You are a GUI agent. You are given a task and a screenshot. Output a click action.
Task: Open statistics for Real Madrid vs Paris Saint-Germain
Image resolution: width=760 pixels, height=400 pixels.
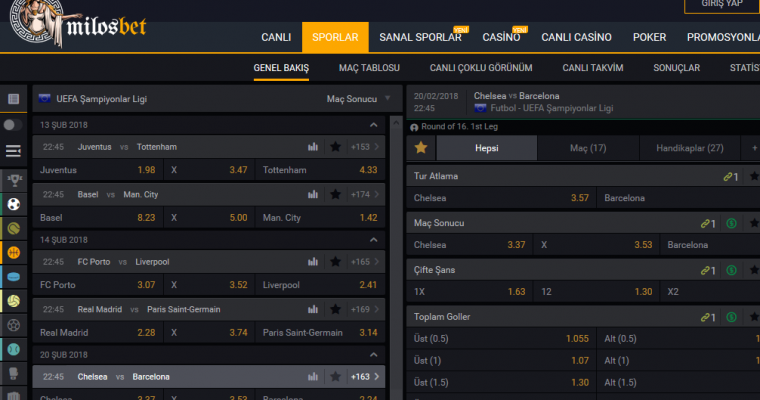click(x=313, y=309)
